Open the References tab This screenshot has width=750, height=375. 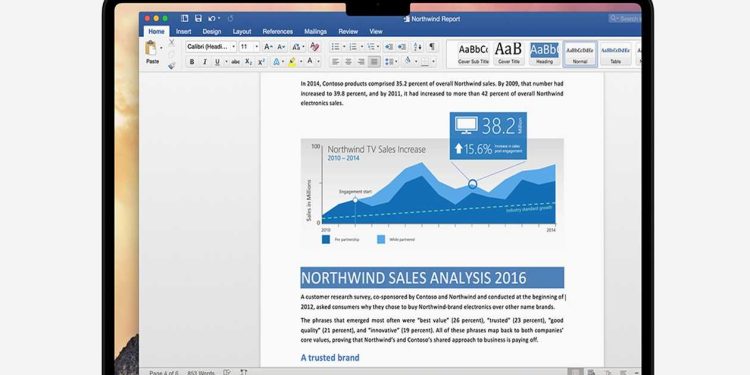click(277, 32)
